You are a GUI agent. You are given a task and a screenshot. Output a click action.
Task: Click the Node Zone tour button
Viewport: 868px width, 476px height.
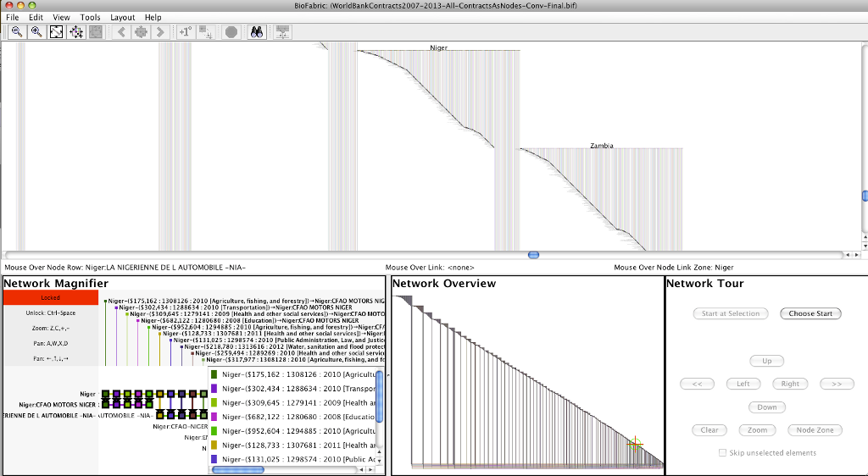tap(813, 430)
